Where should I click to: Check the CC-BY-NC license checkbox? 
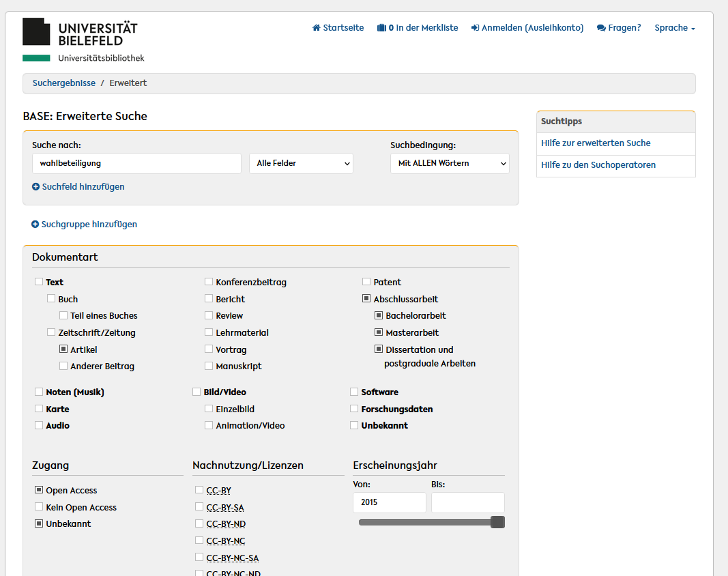[199, 541]
